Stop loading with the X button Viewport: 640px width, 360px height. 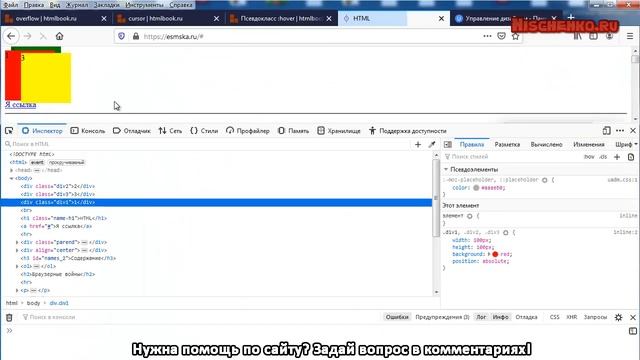point(43,36)
